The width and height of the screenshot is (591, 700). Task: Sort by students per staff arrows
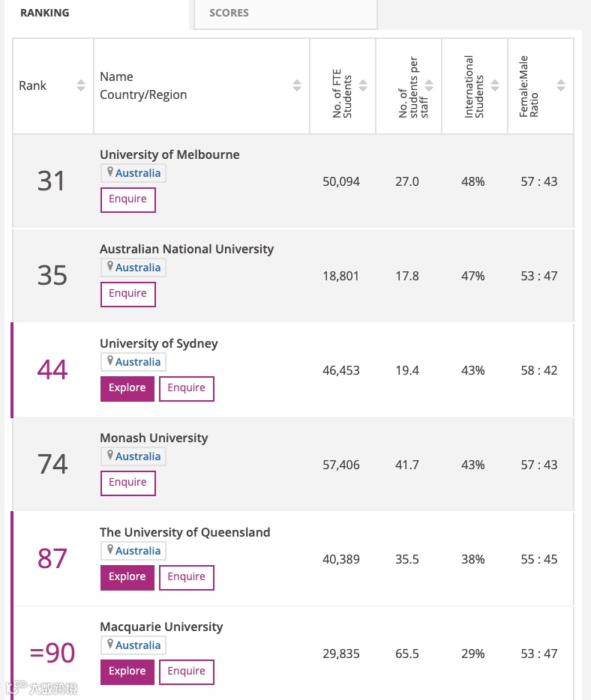click(429, 86)
